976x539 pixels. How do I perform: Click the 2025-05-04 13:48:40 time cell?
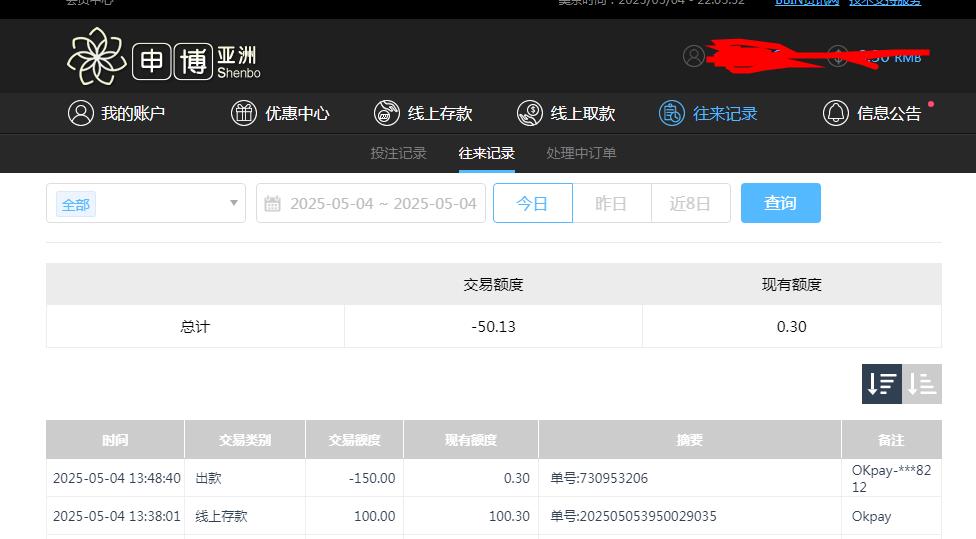(116, 478)
